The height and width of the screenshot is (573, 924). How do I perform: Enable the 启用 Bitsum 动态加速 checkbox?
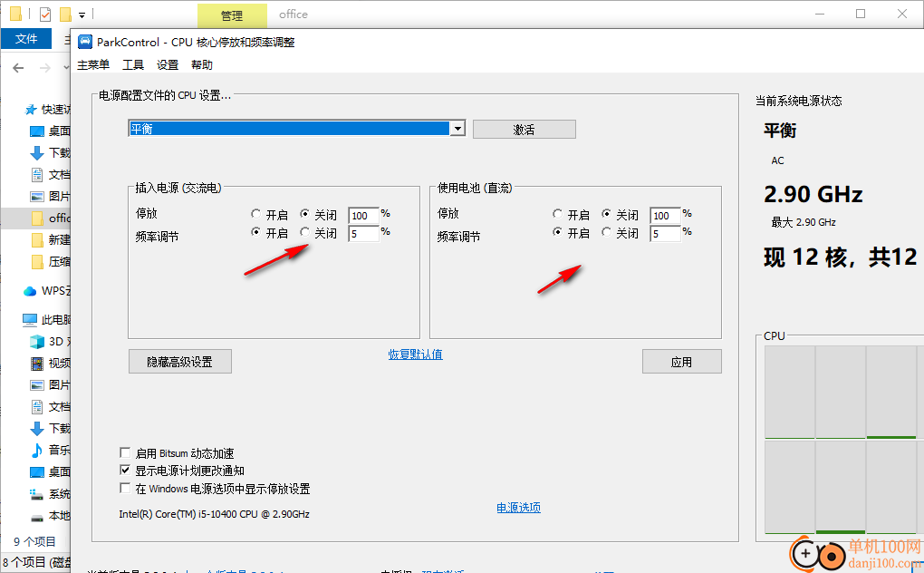(125, 452)
